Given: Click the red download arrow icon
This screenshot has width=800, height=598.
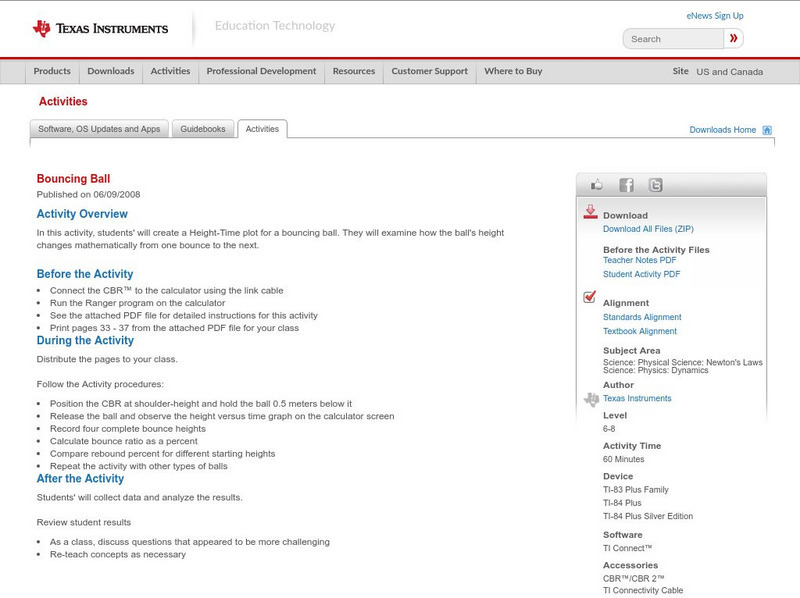Looking at the screenshot, I should pyautogui.click(x=590, y=212).
